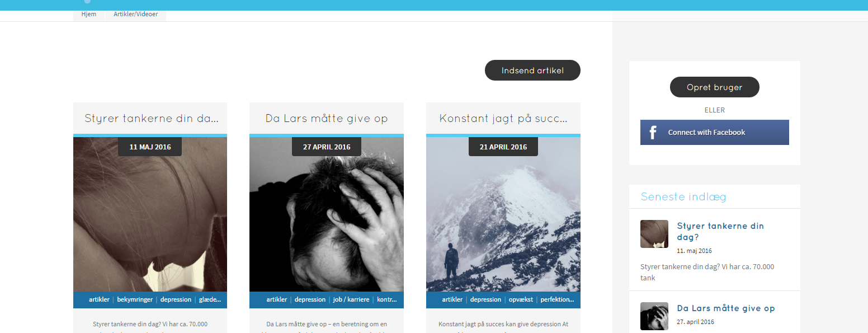
Task: Connect with Facebook button
Action: (x=715, y=133)
